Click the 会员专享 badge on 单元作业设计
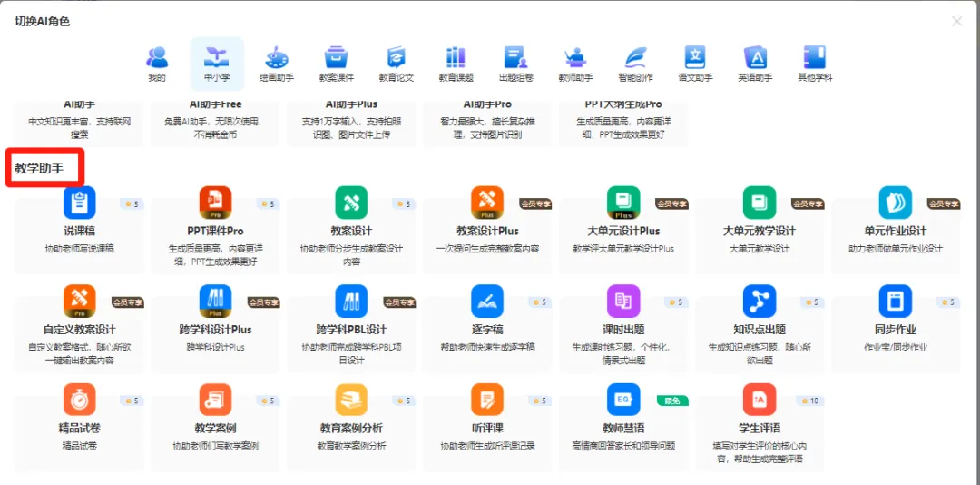The height and width of the screenshot is (485, 980). (944, 203)
